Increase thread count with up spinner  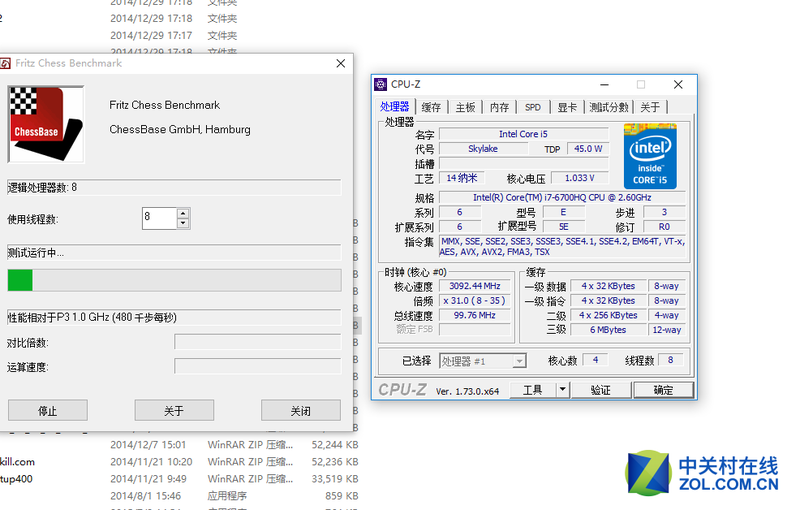click(x=184, y=213)
